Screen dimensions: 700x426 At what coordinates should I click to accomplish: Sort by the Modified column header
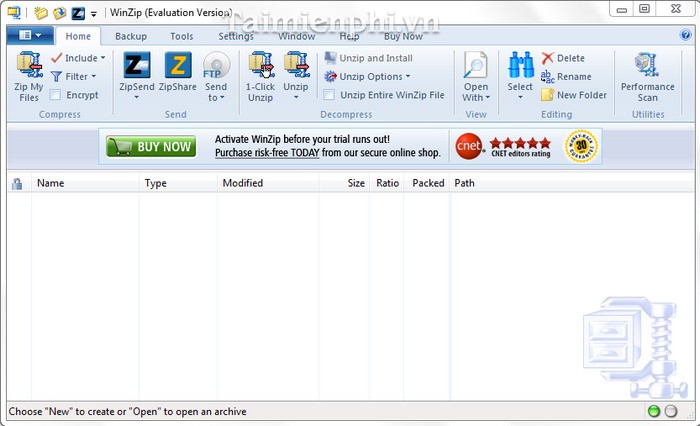point(268,183)
